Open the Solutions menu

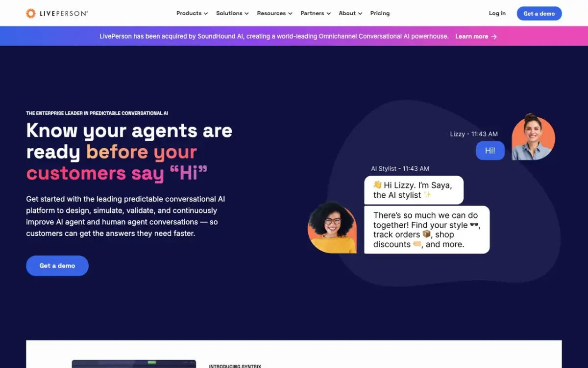click(232, 13)
